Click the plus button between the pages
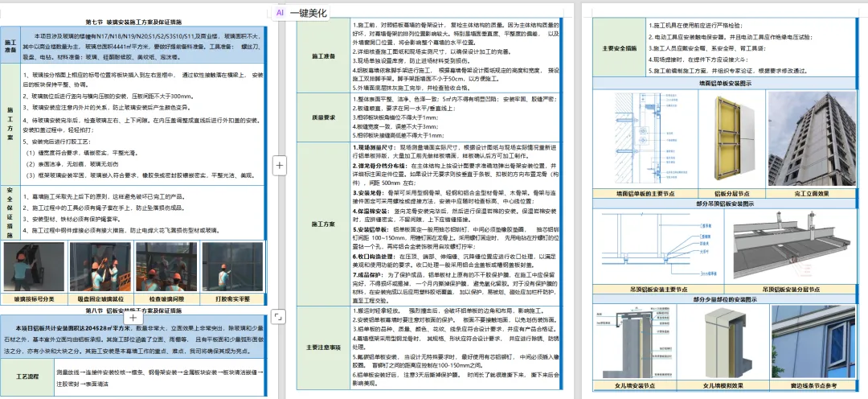The image size is (868, 399). coord(280,165)
